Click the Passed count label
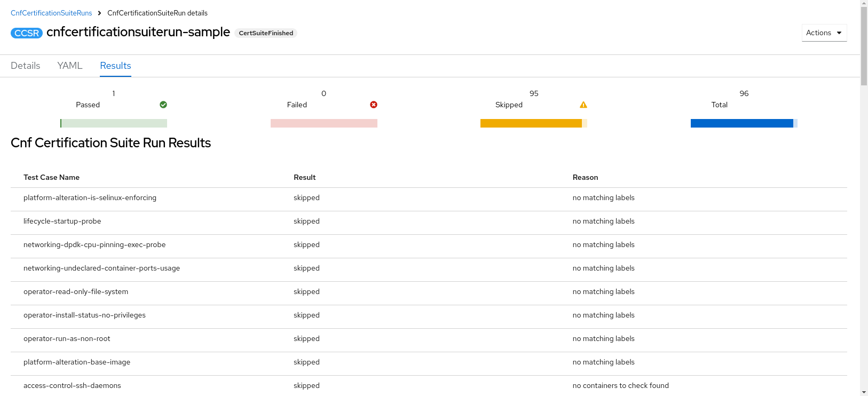Screen dimensions: 868x396 click(x=88, y=105)
